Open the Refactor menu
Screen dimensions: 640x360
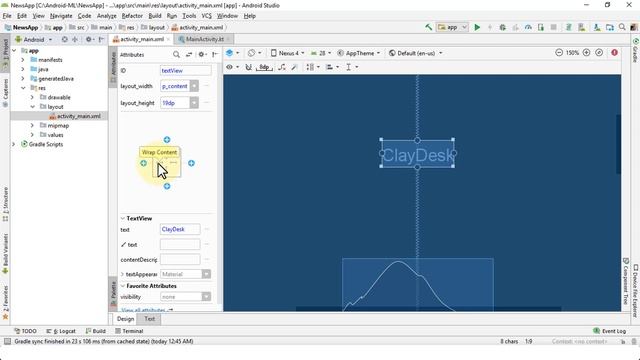pos(132,16)
